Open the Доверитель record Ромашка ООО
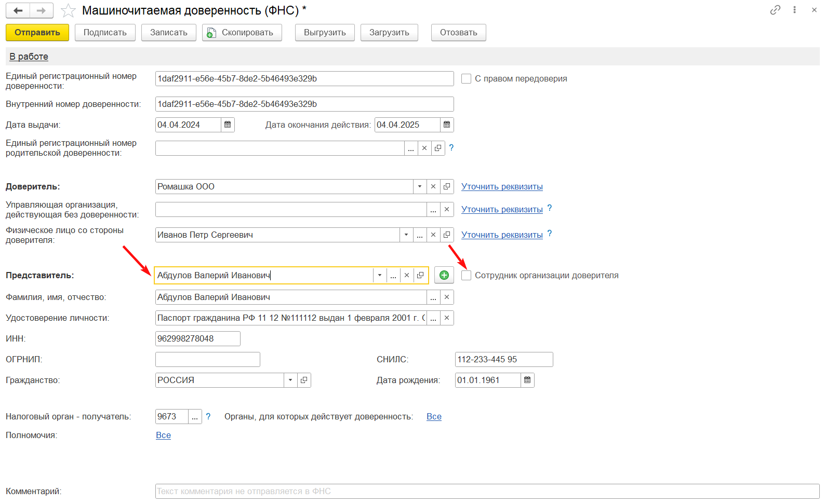Image resolution: width=825 pixels, height=504 pixels. [447, 186]
